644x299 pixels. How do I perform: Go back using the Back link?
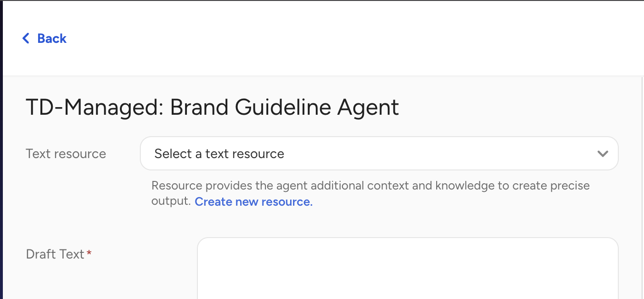coord(44,38)
